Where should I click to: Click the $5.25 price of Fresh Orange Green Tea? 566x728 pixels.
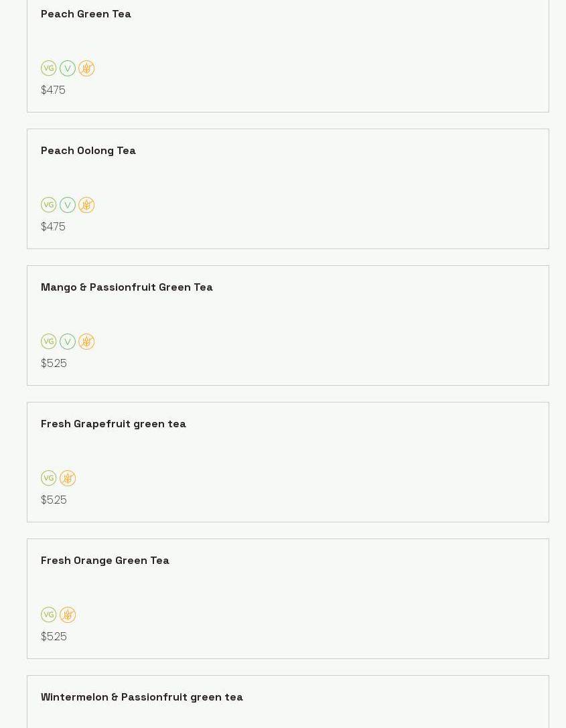click(54, 637)
